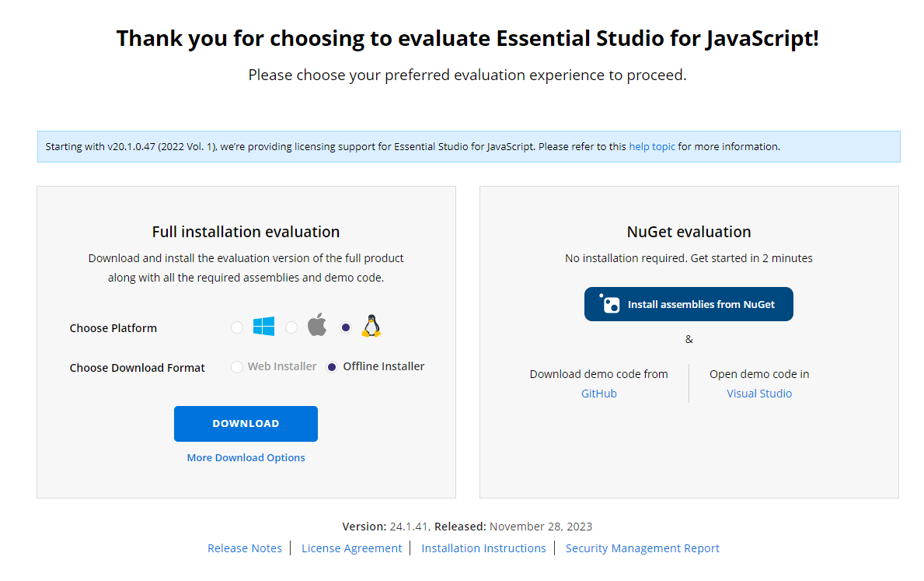This screenshot has height=581, width=924.
Task: Select the Web Installer radio button
Action: (x=236, y=366)
